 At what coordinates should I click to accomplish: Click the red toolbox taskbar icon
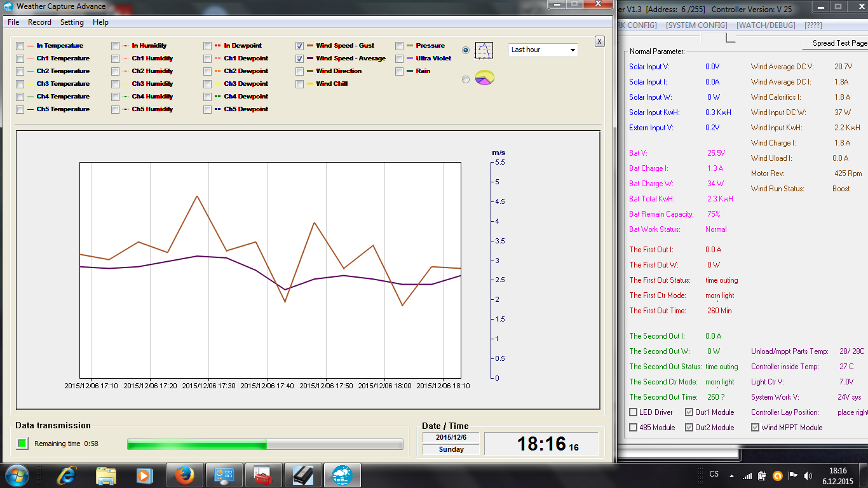click(x=263, y=475)
